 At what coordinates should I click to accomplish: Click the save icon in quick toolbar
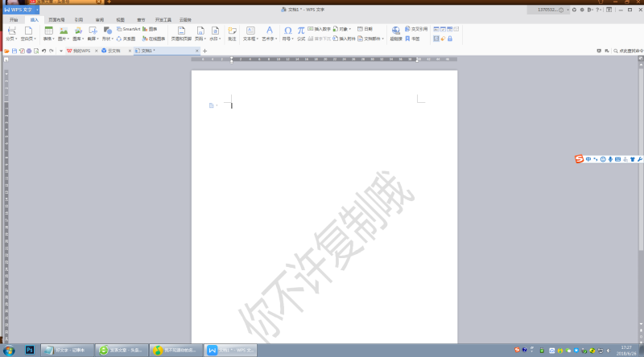14,51
